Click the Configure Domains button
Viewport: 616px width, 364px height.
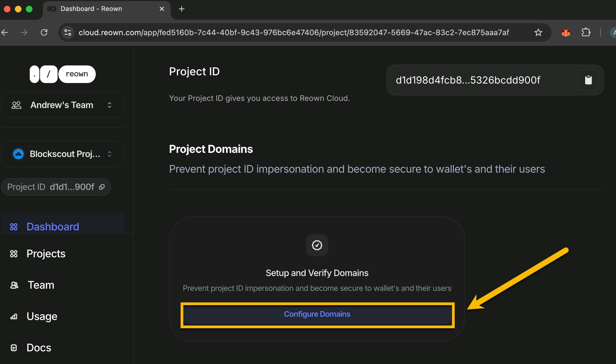click(x=317, y=314)
